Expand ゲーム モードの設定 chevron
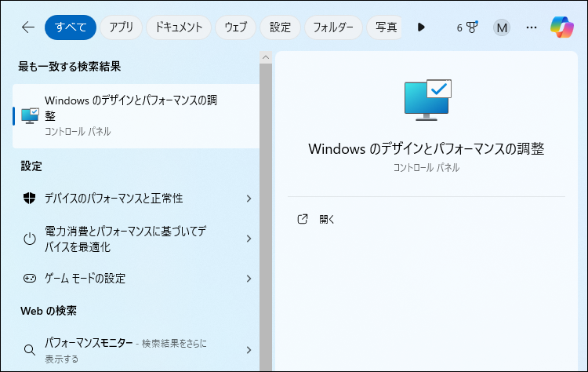Viewport: 588px width, 372px height. click(249, 279)
